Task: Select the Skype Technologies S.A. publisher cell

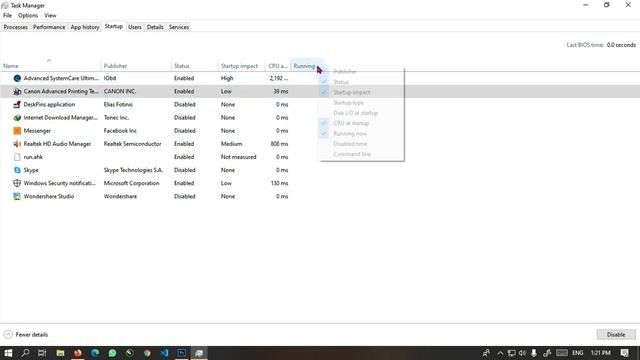Action: [133, 170]
